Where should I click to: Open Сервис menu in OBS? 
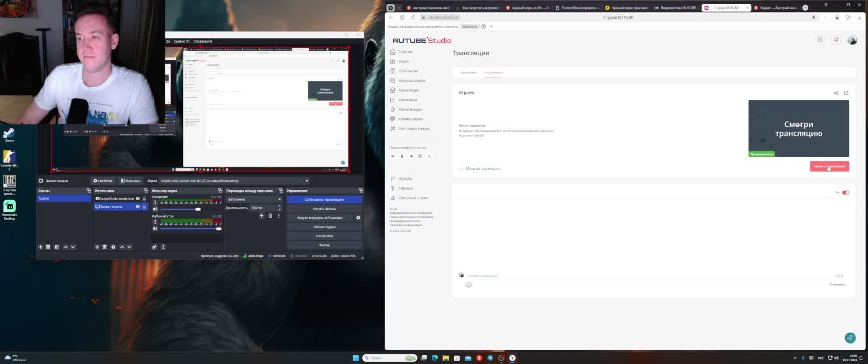(x=181, y=42)
